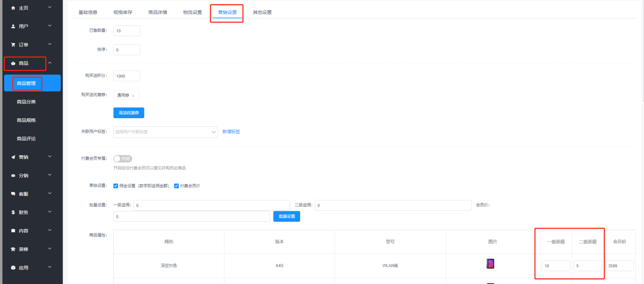Click the finance dollar icon
Viewport: 644px width, 284px height.
pos(13,212)
